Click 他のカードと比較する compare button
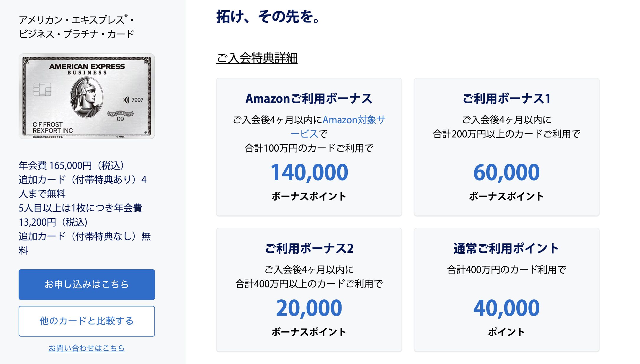 87,321
